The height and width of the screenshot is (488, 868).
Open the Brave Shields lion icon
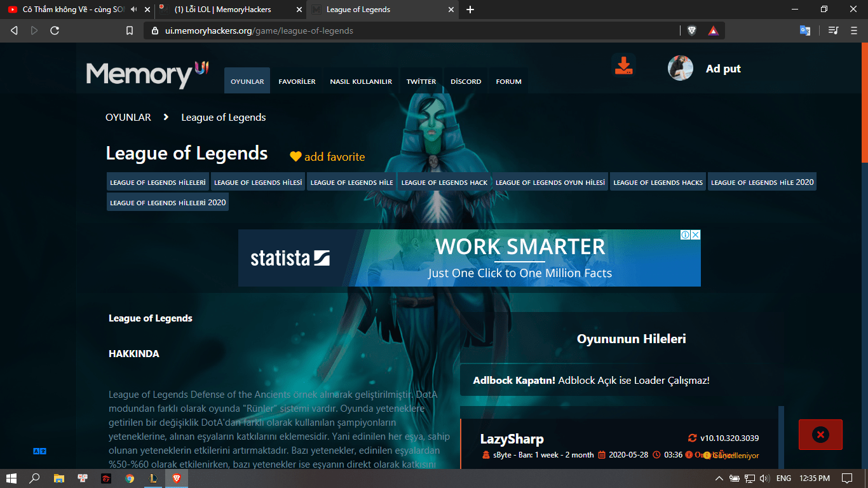pos(692,30)
